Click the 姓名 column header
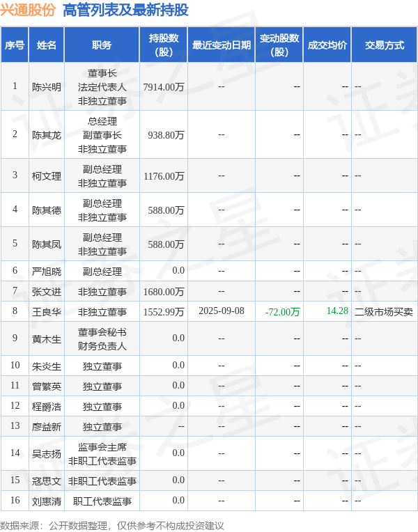The image size is (418, 532). tap(47, 45)
